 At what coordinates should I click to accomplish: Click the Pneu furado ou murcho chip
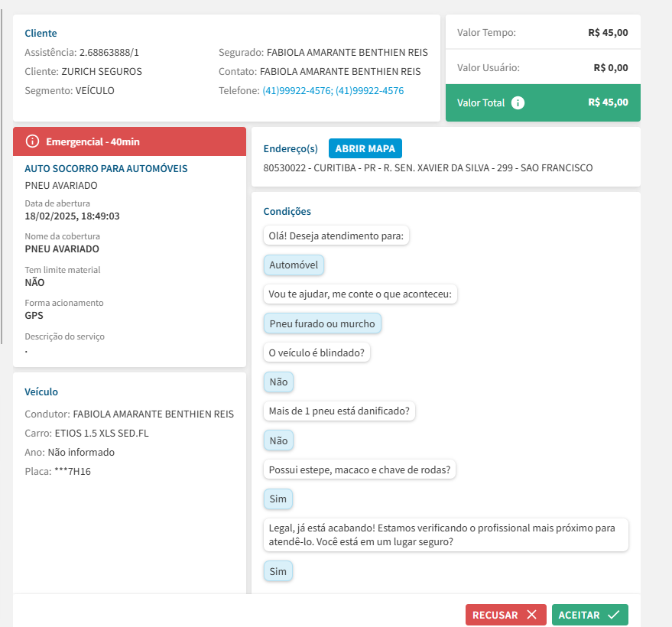click(x=322, y=323)
